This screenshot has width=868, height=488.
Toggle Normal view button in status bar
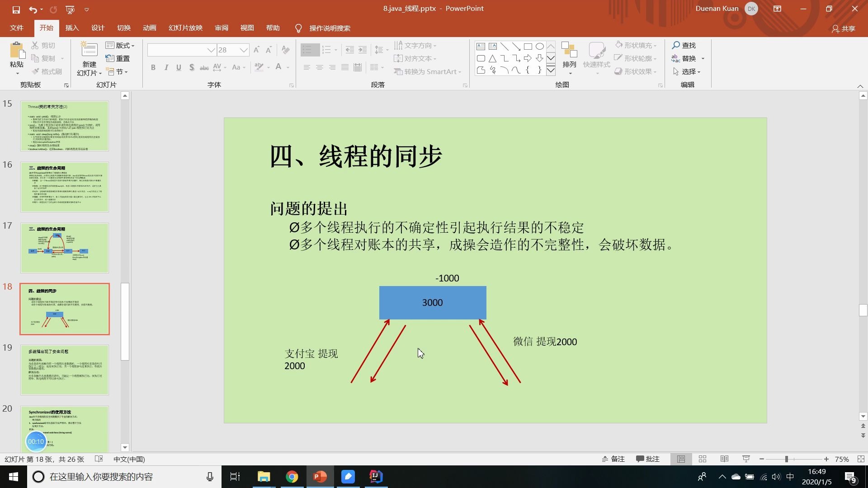coord(681,459)
